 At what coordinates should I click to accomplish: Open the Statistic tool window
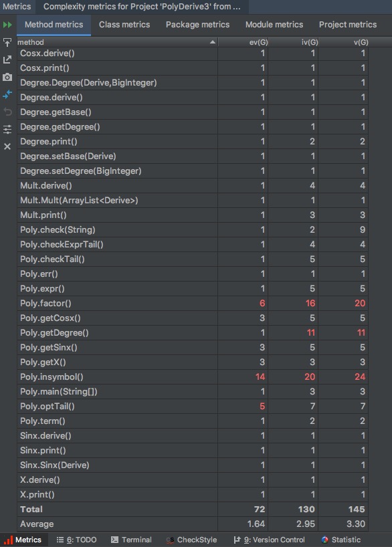(341, 540)
